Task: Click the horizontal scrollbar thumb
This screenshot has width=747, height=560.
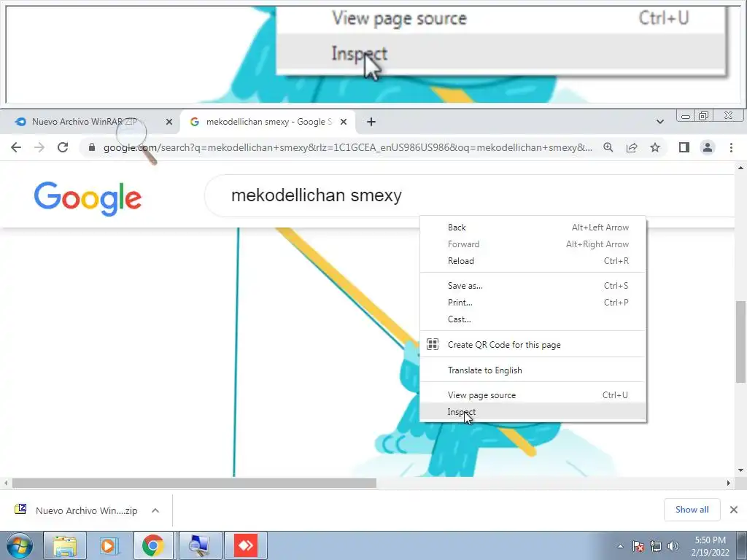Action: click(x=194, y=483)
